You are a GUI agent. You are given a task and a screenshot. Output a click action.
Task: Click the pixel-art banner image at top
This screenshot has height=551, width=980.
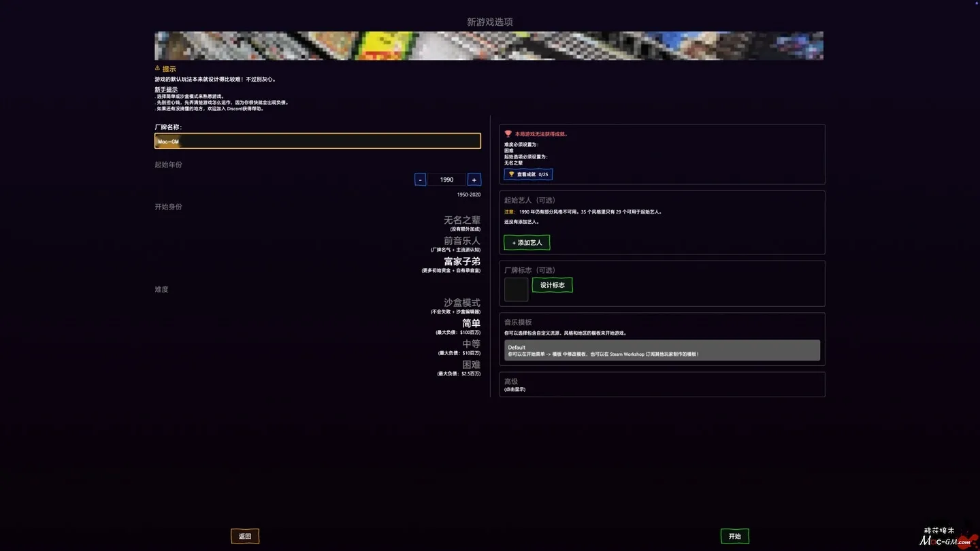[489, 46]
